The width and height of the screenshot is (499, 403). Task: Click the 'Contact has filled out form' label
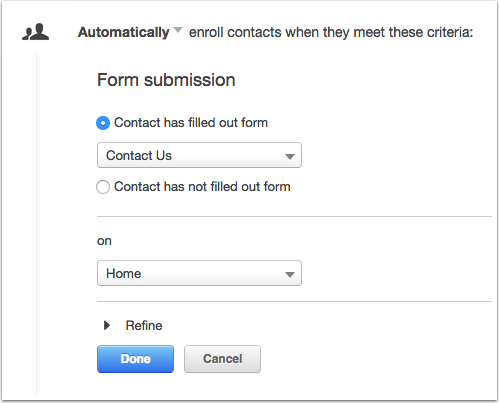tap(191, 123)
